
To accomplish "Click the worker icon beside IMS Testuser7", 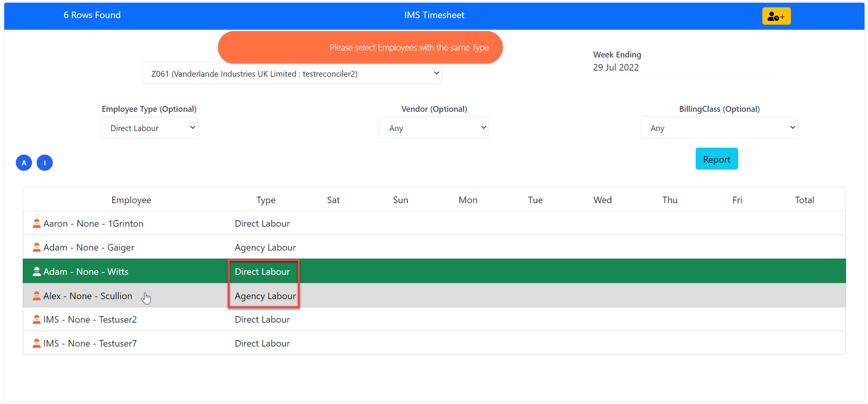I will coord(37,343).
